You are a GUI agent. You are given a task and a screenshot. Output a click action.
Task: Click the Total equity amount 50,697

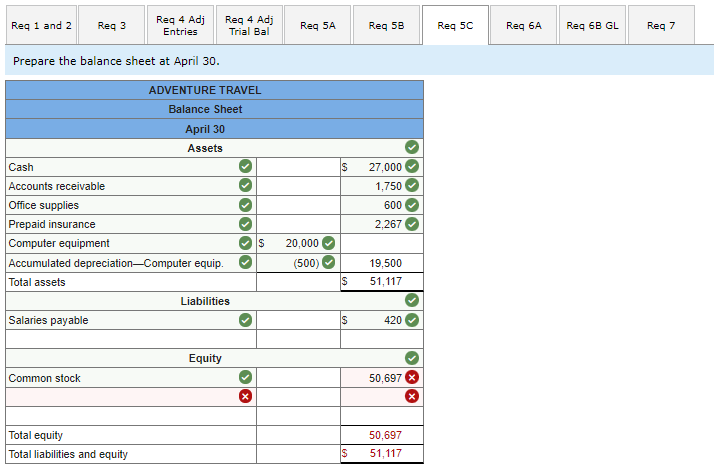point(385,435)
